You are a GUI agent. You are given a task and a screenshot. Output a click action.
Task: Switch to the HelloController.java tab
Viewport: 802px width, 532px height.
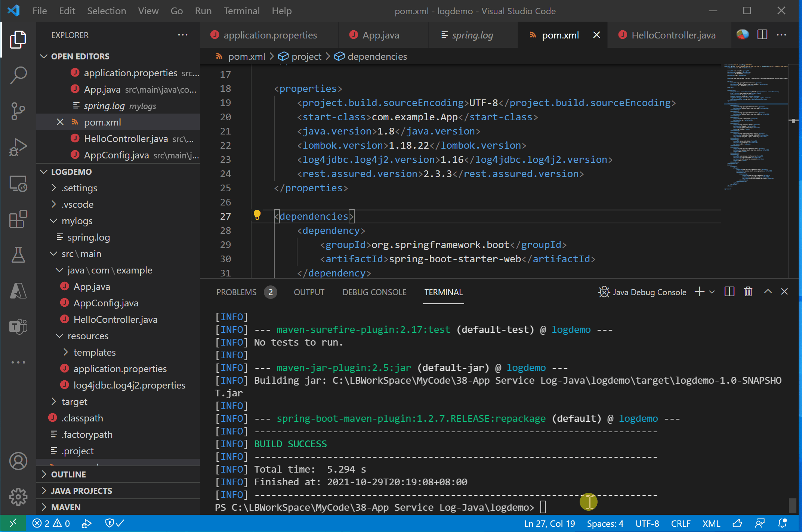click(x=673, y=35)
